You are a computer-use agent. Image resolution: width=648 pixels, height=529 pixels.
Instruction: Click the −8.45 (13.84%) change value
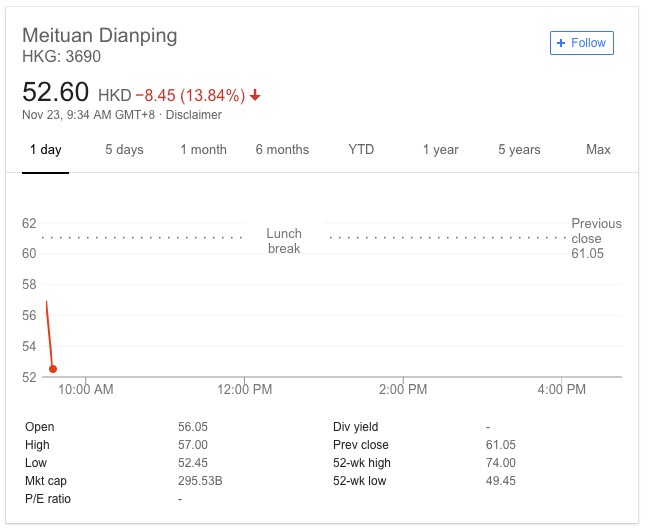click(x=190, y=95)
